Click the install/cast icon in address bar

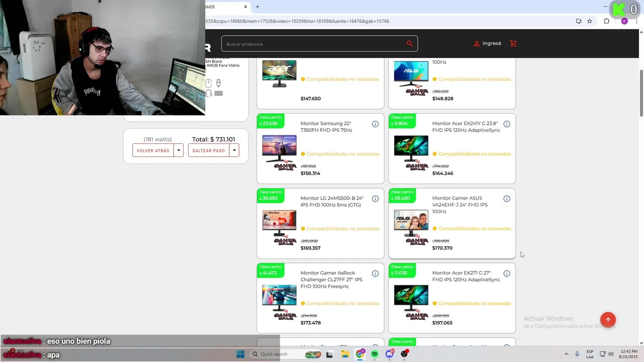(579, 21)
